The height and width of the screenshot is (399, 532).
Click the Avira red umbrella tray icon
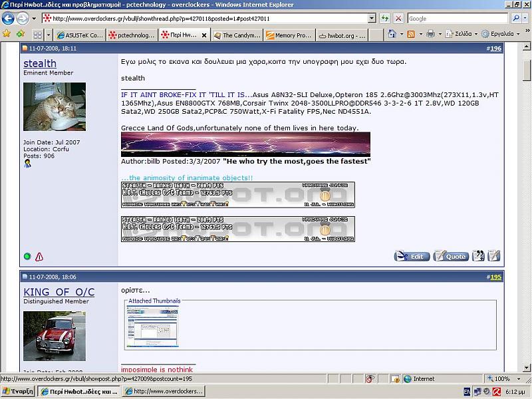(497, 392)
